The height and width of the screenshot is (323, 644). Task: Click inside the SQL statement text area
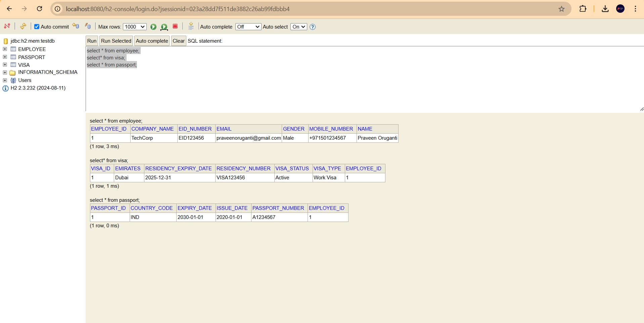(365, 79)
